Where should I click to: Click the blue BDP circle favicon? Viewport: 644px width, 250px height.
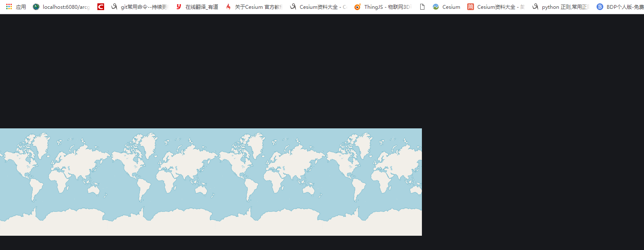click(599, 7)
